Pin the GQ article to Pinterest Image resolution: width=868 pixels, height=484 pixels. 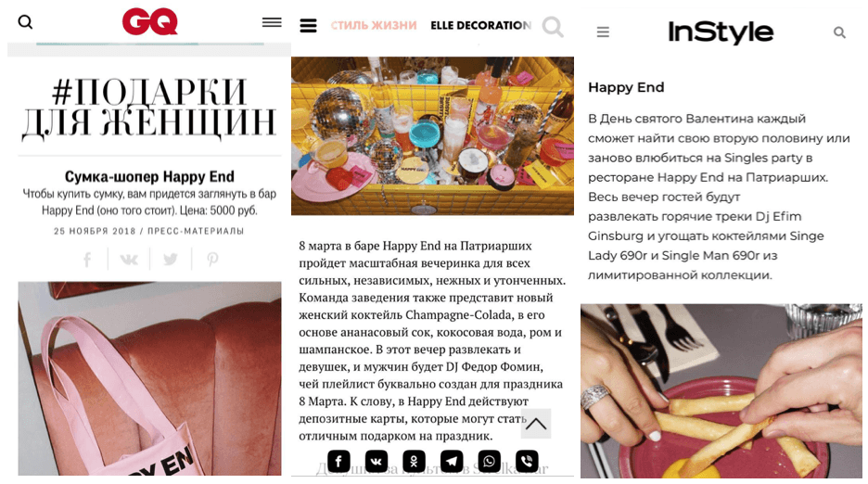tap(212, 260)
